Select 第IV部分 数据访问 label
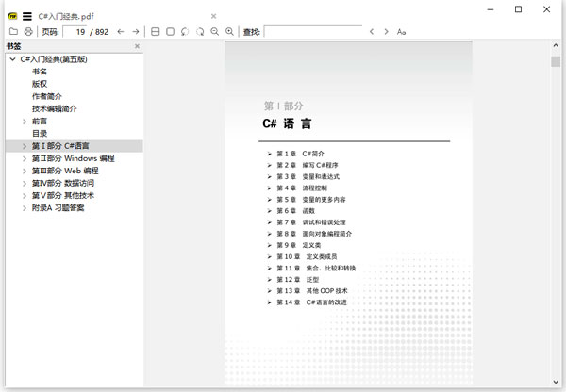Image resolution: width=566 pixels, height=392 pixels. coord(63,183)
